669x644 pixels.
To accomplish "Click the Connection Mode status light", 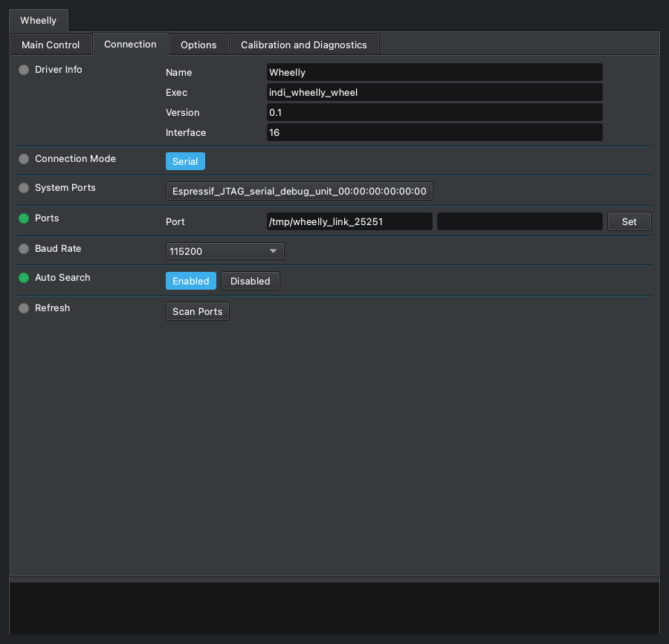I will click(x=24, y=158).
